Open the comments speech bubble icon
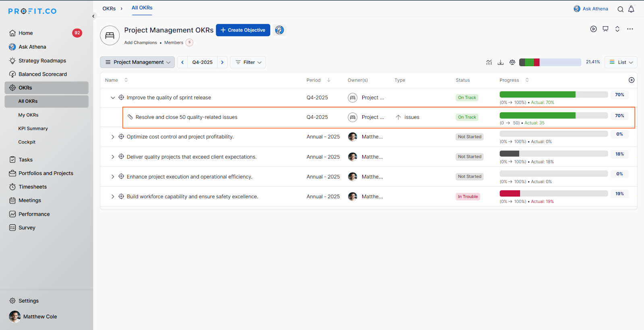 pos(605,29)
